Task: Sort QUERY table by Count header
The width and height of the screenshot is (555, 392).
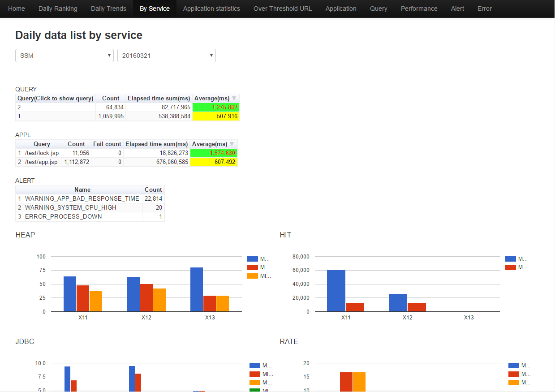Action: click(111, 99)
